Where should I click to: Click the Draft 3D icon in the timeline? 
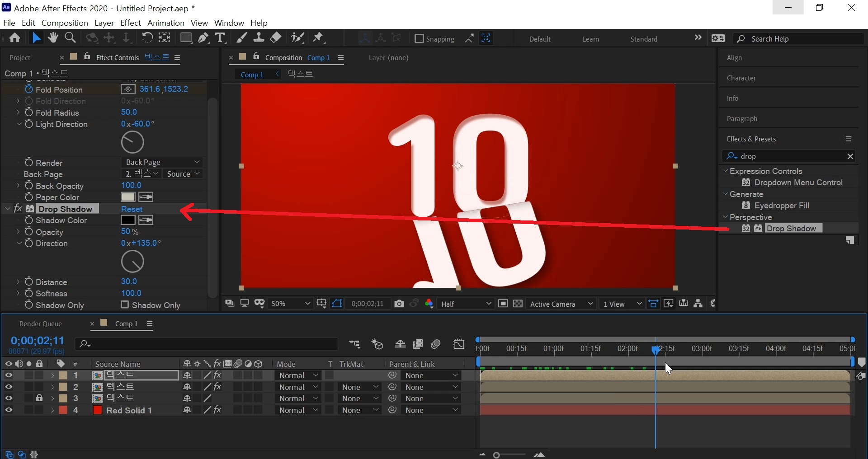(377, 344)
